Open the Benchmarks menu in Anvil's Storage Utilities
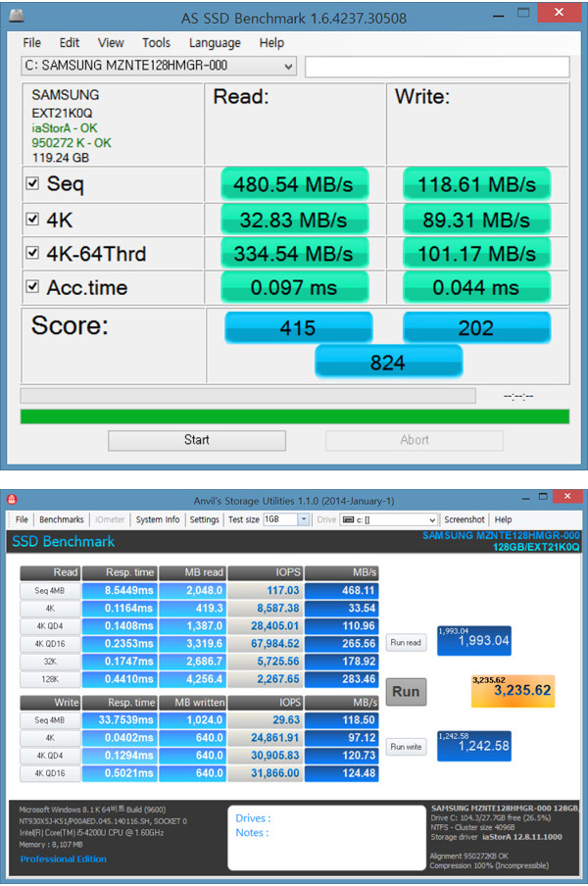 coord(62,519)
